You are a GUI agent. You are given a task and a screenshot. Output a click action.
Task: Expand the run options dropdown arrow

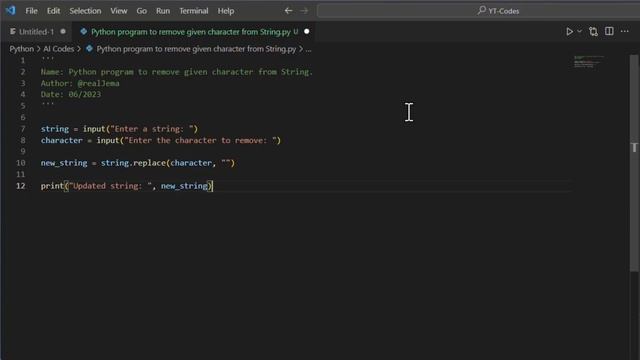(580, 31)
